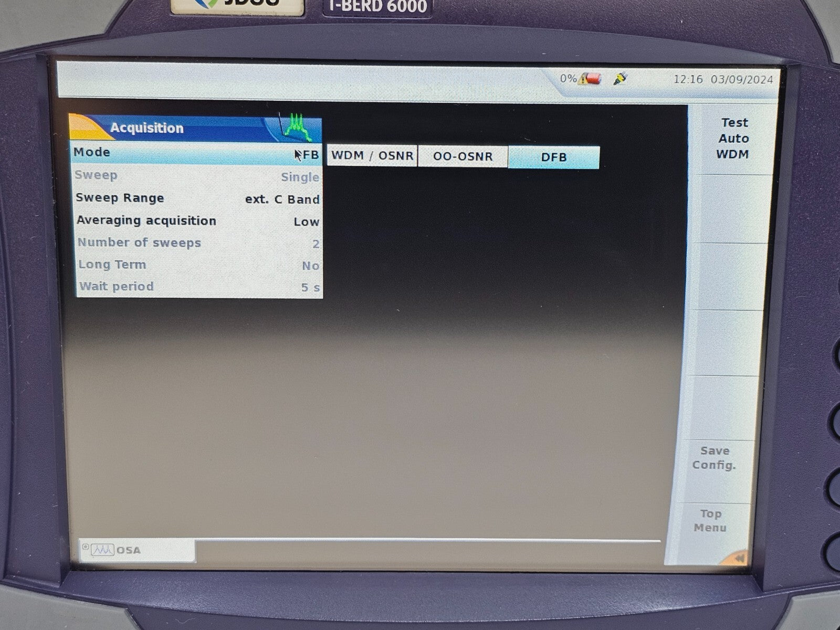Select the DFB mode tab

point(554,156)
